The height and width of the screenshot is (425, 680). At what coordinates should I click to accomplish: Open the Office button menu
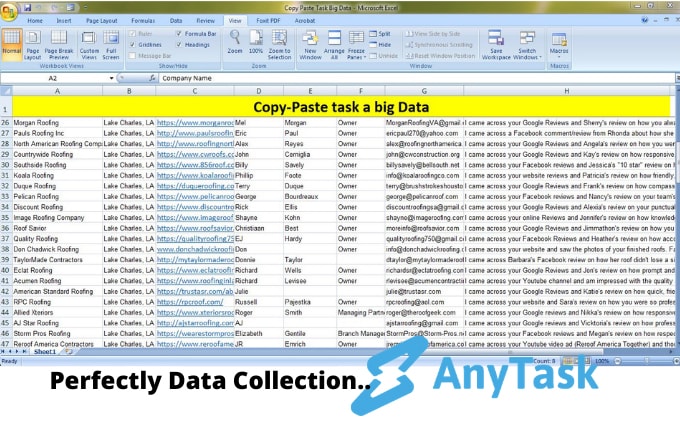pos(9,10)
